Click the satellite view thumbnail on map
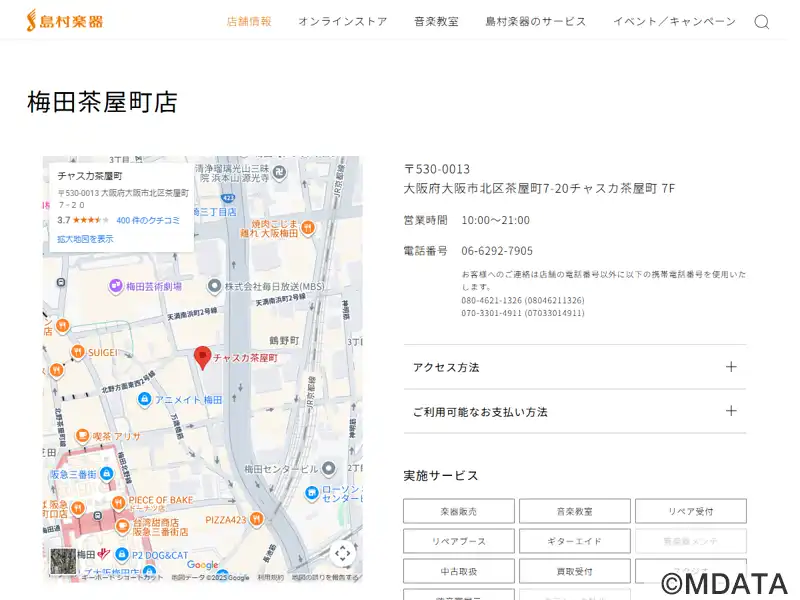The height and width of the screenshot is (600, 800). coord(63,561)
